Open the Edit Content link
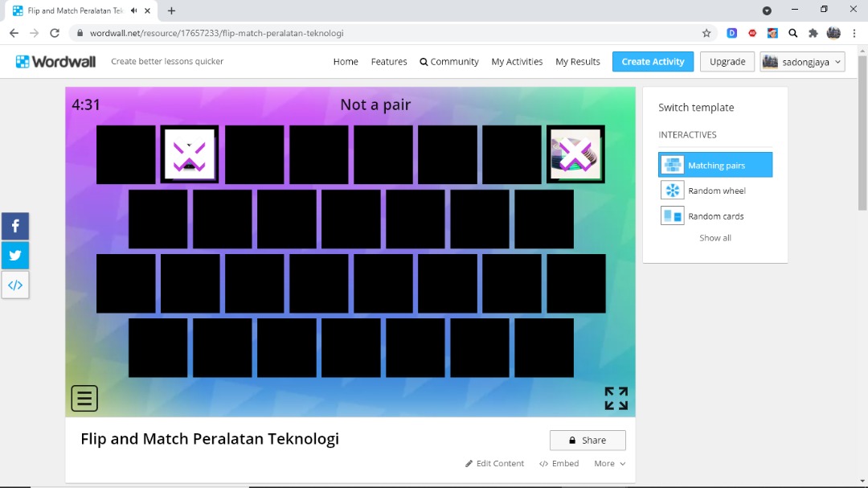The width and height of the screenshot is (868, 488). (494, 463)
